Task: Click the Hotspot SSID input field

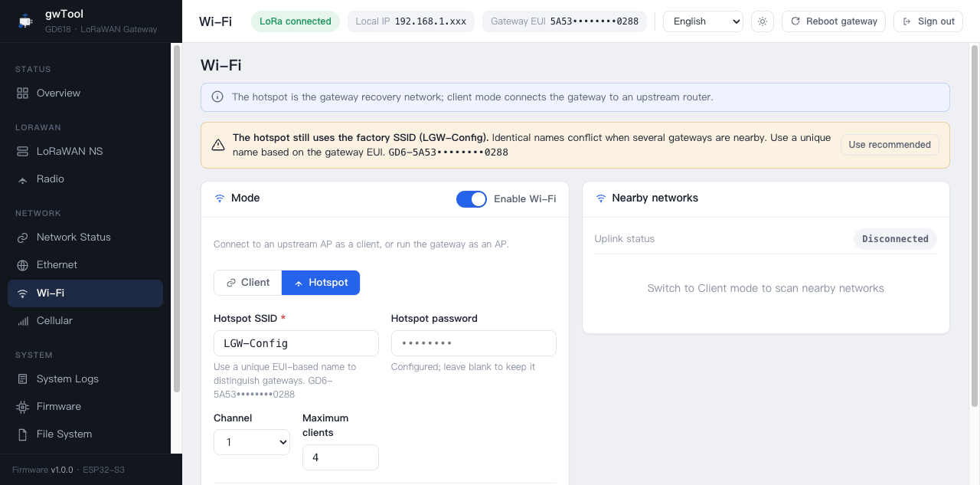Action: click(x=296, y=343)
